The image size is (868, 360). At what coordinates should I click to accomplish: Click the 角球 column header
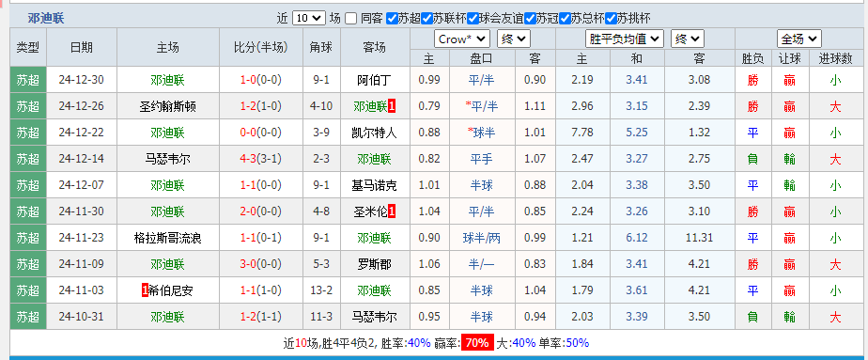321,48
